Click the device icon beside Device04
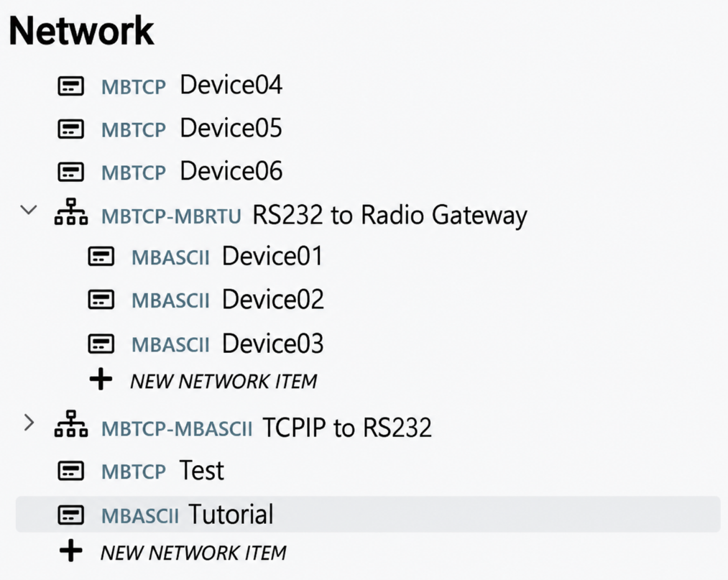 (70, 86)
